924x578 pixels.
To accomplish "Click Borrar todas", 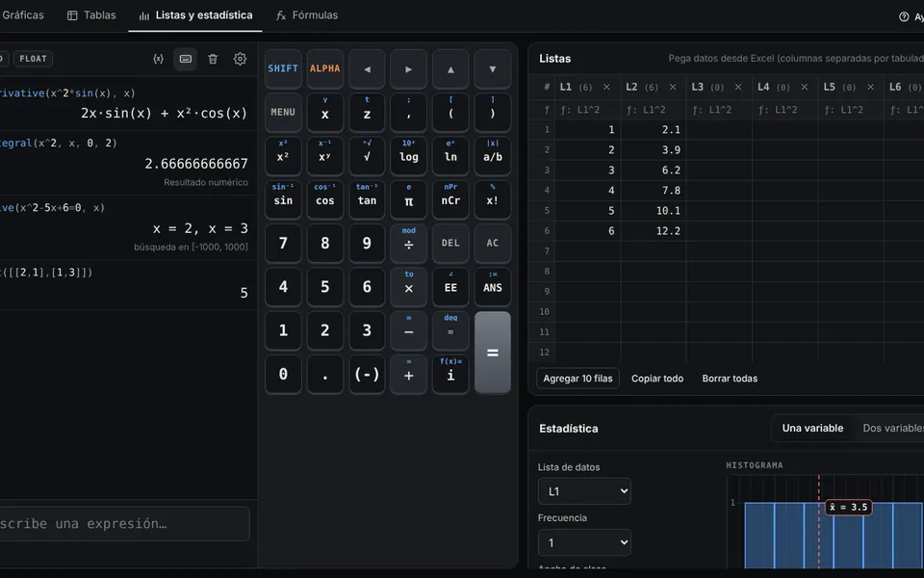I will click(x=730, y=379).
